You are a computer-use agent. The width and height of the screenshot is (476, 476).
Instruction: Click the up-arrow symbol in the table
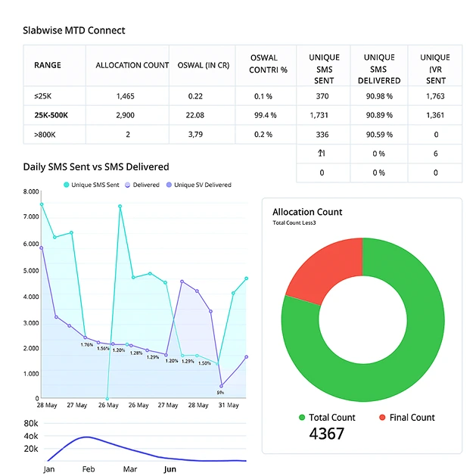point(322,154)
